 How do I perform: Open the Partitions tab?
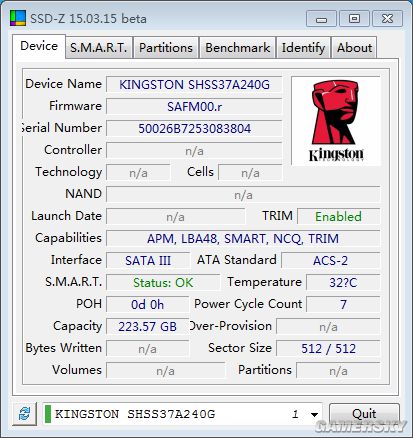click(x=166, y=48)
